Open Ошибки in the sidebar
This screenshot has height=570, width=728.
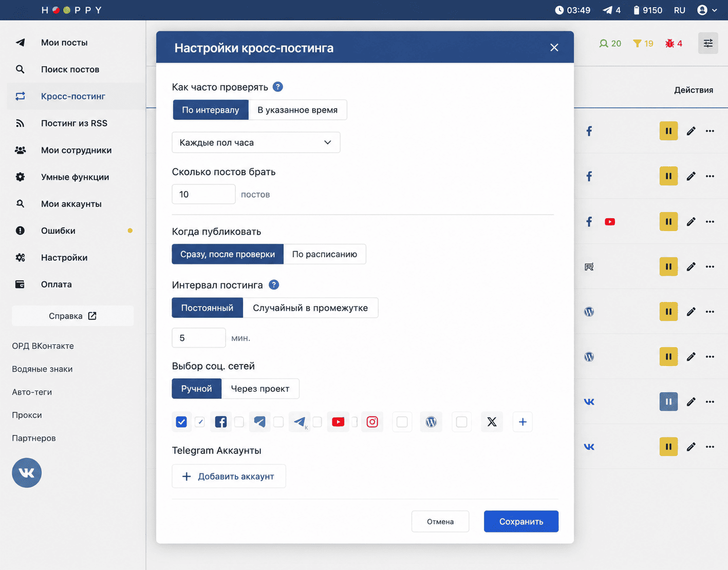76,231
